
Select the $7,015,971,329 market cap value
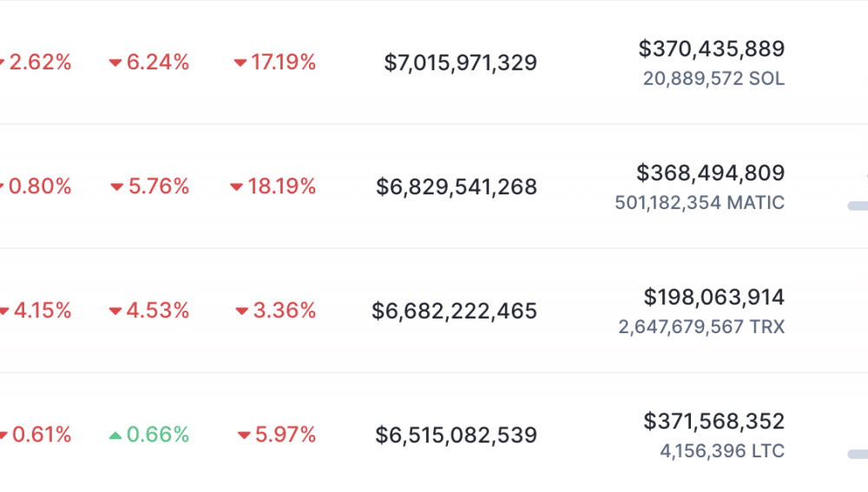(461, 62)
